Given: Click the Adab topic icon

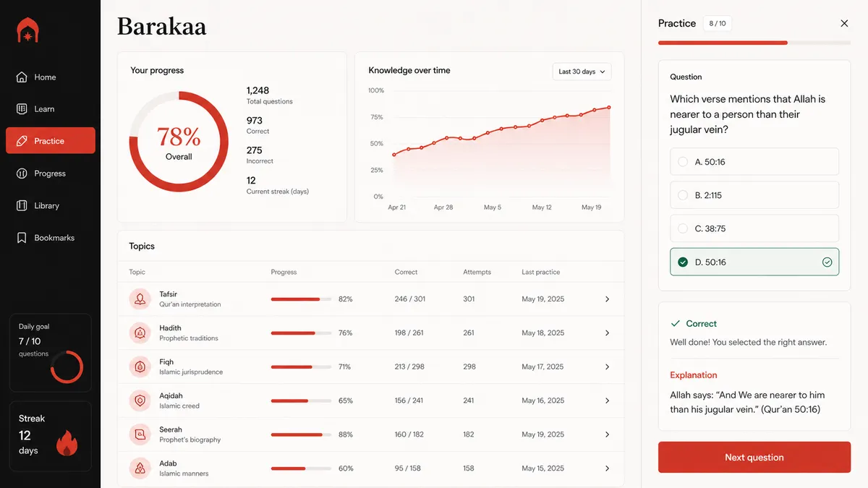Looking at the screenshot, I should 140,468.
